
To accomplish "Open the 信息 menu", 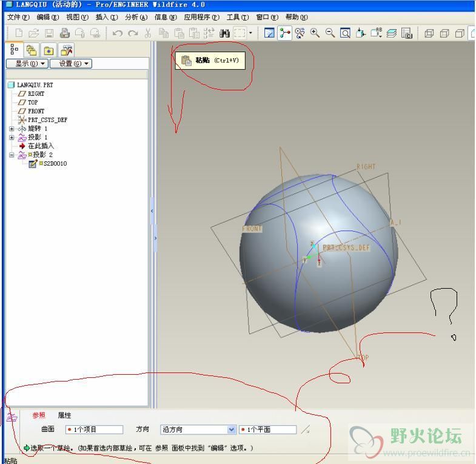I will (166, 17).
